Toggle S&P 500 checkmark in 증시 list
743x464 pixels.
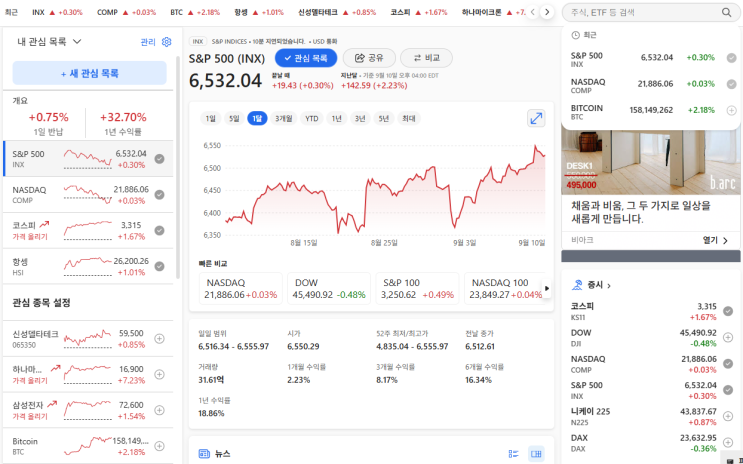click(x=728, y=390)
